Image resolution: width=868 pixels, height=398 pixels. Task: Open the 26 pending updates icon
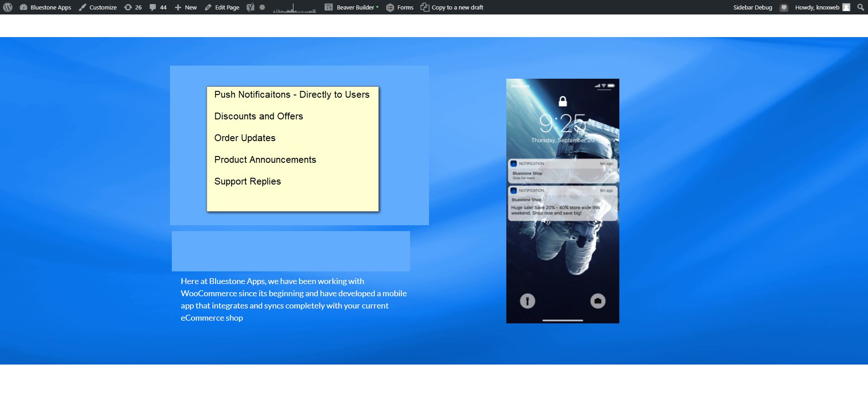point(133,7)
